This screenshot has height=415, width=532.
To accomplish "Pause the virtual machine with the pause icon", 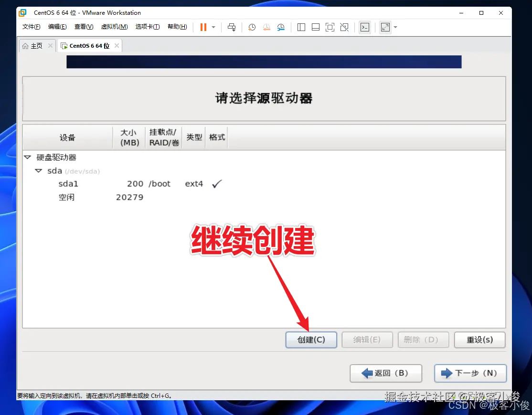I will coord(203,27).
